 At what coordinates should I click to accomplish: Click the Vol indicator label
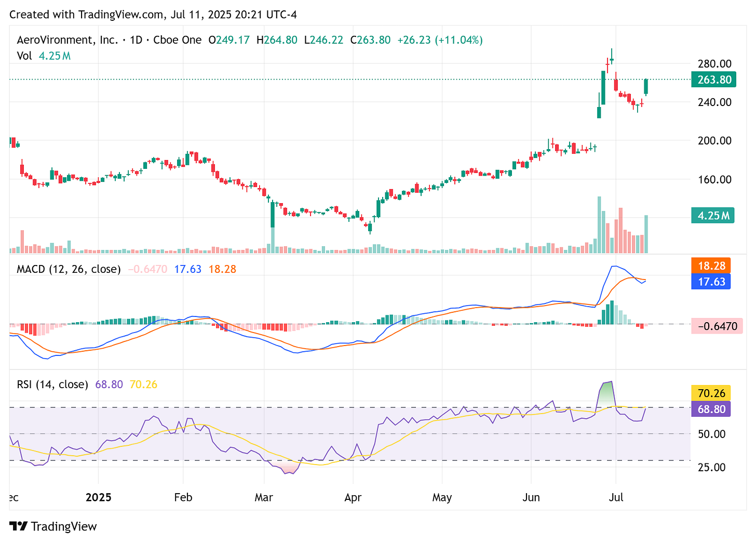click(x=24, y=56)
